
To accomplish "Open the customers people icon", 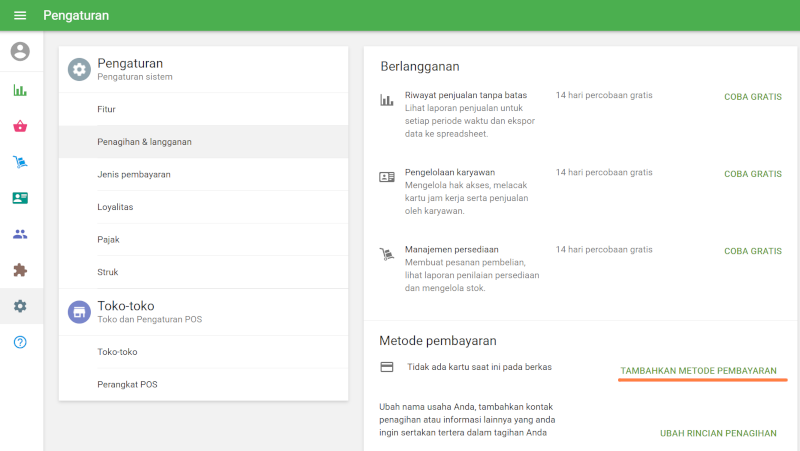I will pyautogui.click(x=20, y=234).
